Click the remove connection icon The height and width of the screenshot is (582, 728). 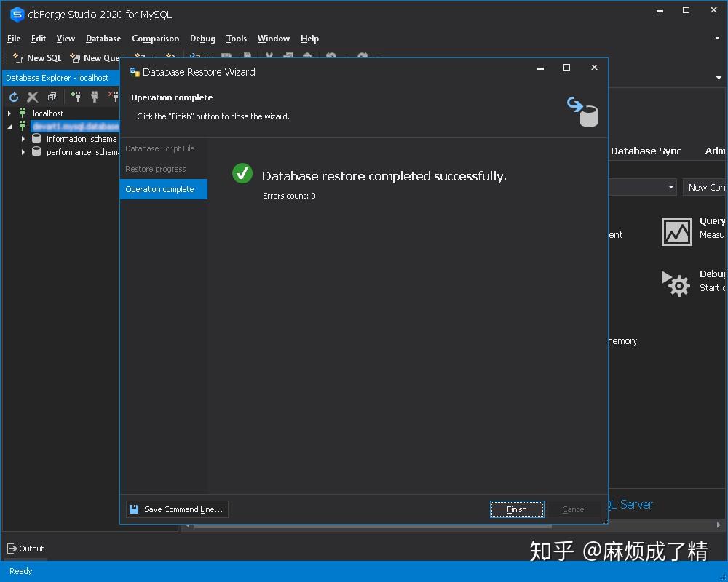click(x=114, y=96)
